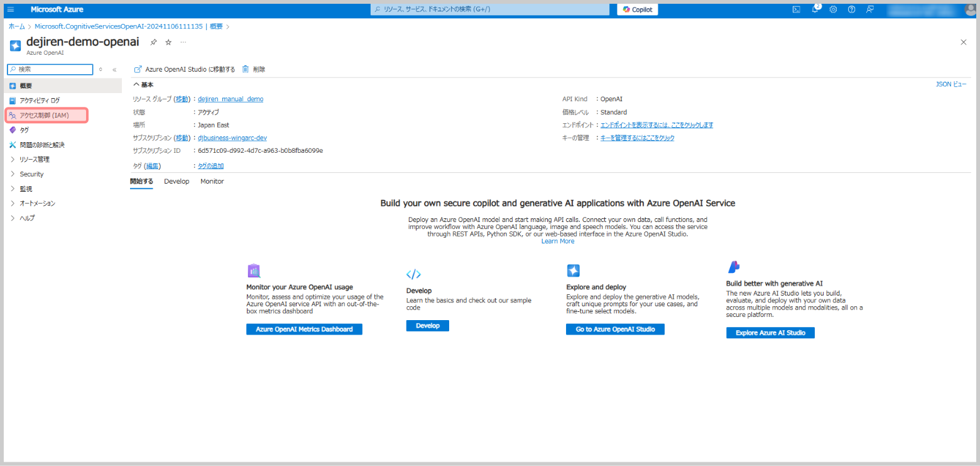Switch to the Monitor tab
Image resolution: width=980 pixels, height=466 pixels.
pyautogui.click(x=212, y=181)
